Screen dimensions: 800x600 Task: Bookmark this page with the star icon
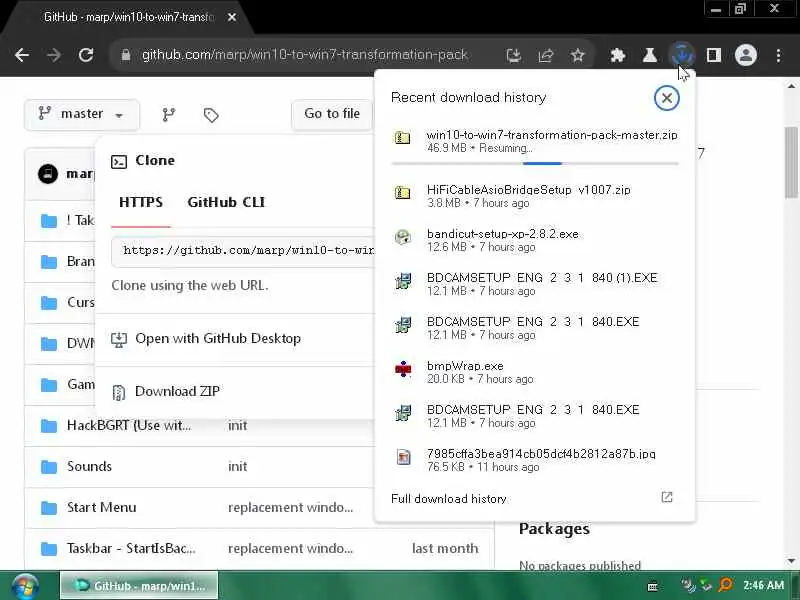[577, 55]
